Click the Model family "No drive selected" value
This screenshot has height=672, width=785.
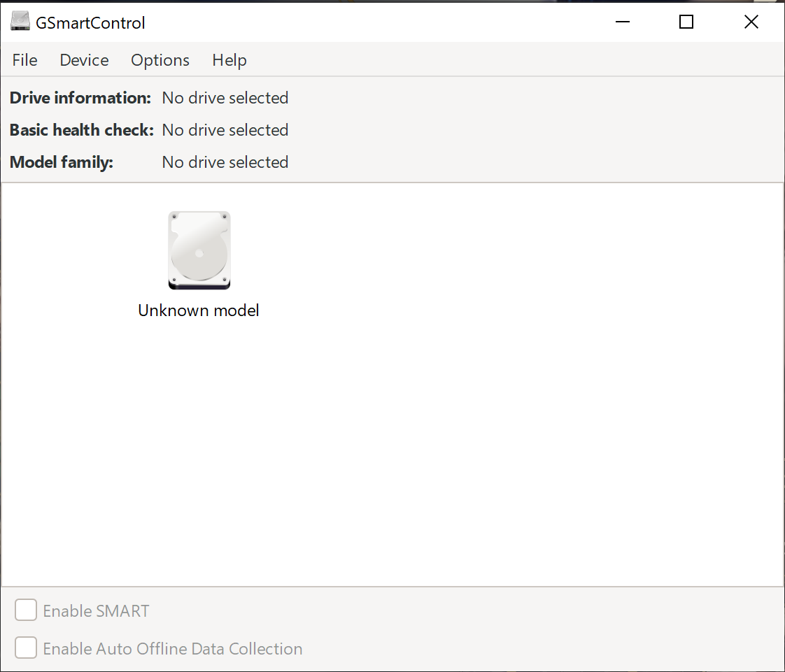tap(225, 162)
